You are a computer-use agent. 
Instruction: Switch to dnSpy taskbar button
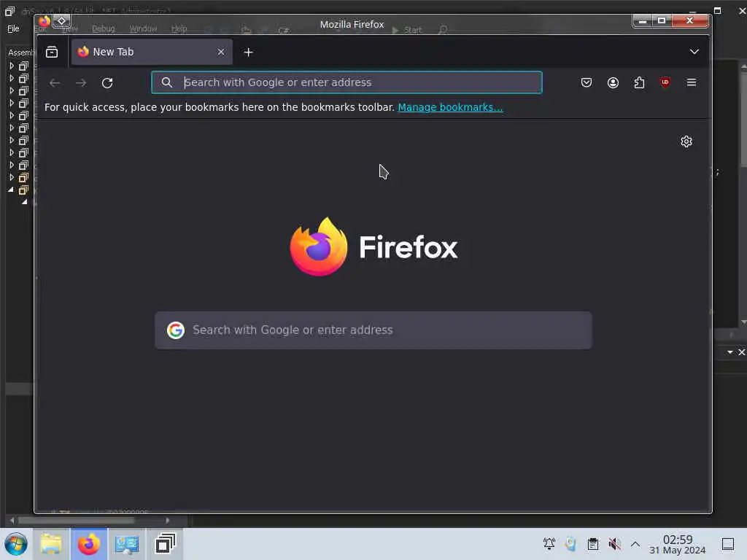(x=165, y=544)
